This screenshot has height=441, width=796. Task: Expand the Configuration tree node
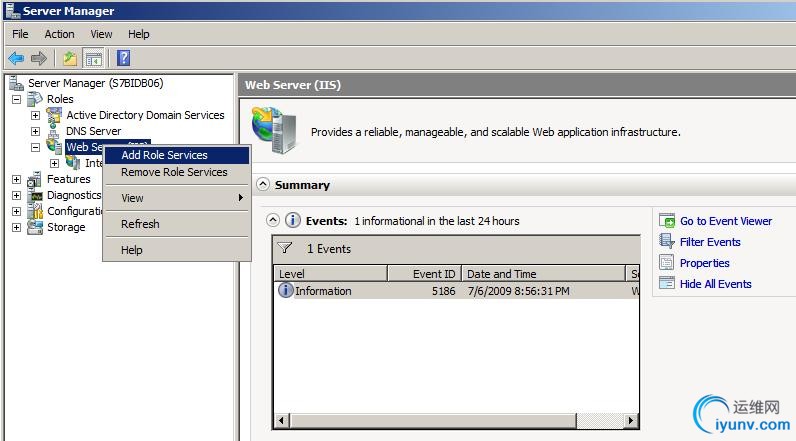16,211
